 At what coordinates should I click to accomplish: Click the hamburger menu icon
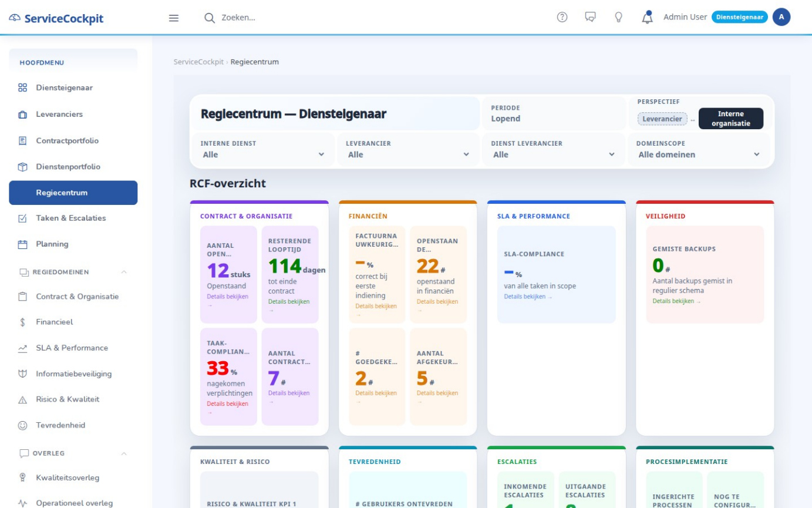tap(174, 18)
